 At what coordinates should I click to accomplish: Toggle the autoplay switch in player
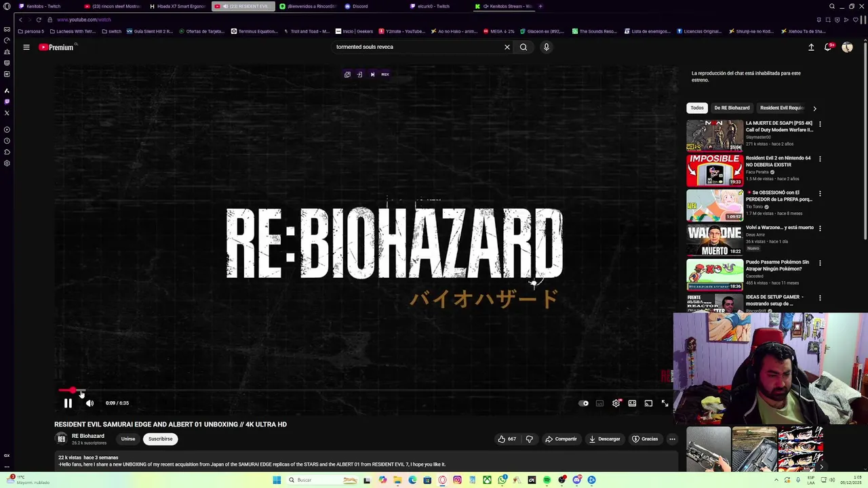click(584, 403)
